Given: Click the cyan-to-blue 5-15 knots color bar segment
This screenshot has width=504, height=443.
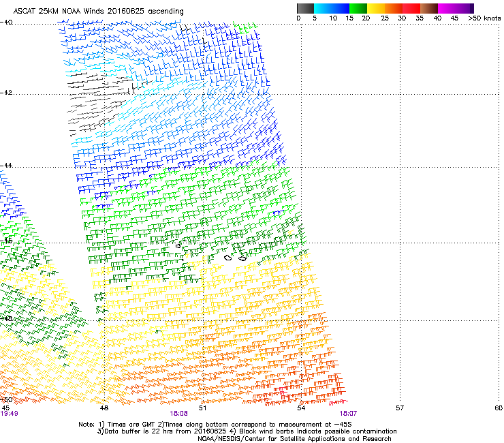Looking at the screenshot, I should pos(332,8).
